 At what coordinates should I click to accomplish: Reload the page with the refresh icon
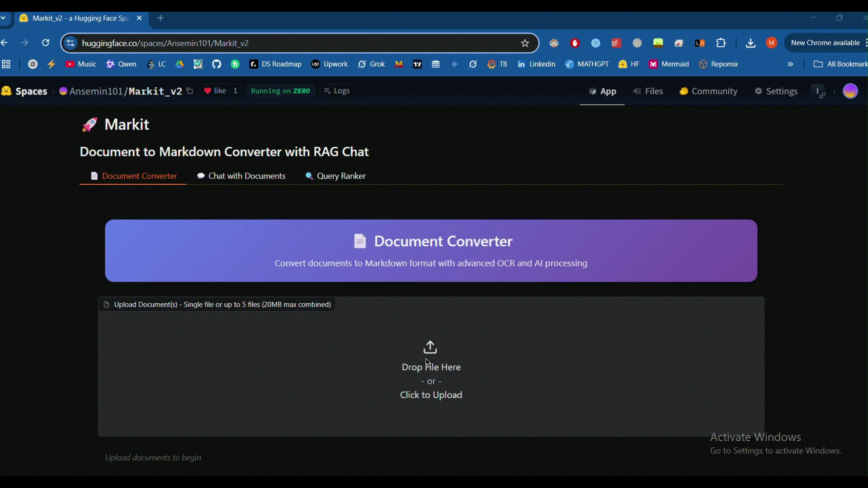point(46,43)
